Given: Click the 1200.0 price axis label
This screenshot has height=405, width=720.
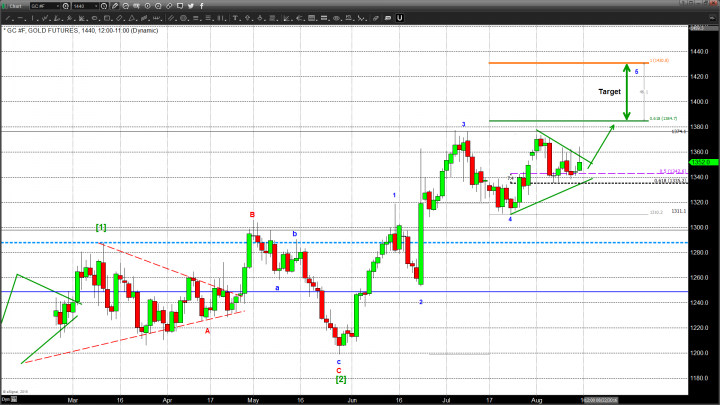Looking at the screenshot, I should pyautogui.click(x=699, y=353).
